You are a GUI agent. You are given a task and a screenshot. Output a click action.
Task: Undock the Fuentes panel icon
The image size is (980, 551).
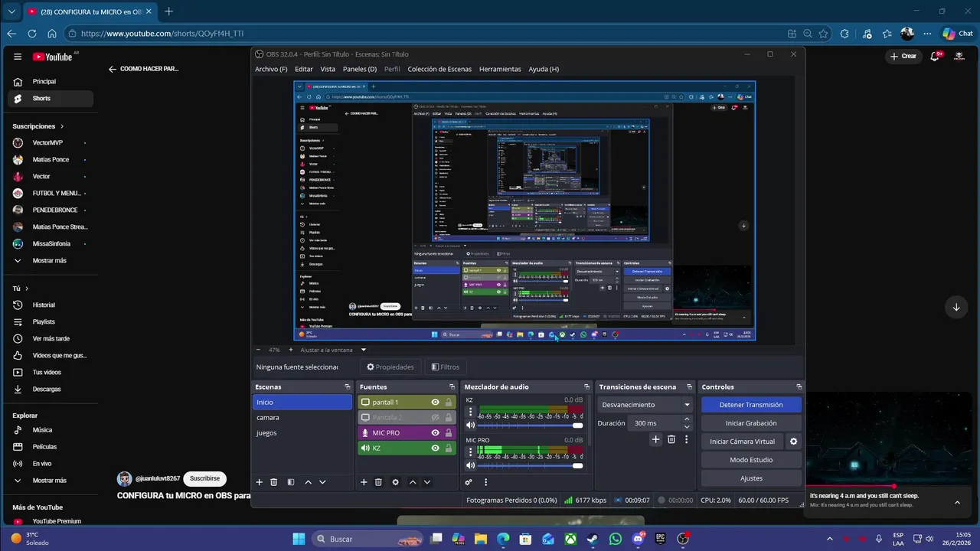(x=452, y=387)
